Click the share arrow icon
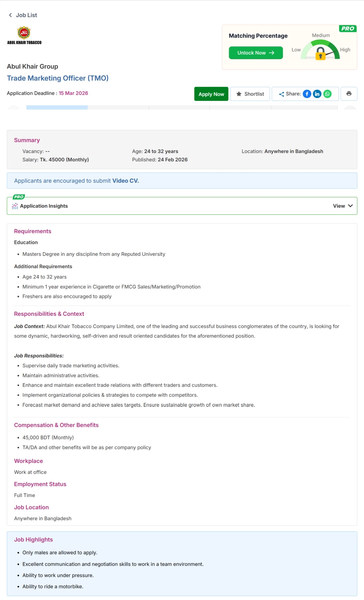This screenshot has height=600, width=364. point(281,94)
